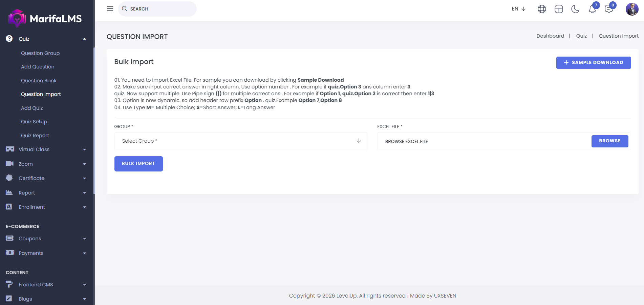This screenshot has height=305, width=644.
Task: Click the hamburger menu icon
Action: (x=110, y=9)
